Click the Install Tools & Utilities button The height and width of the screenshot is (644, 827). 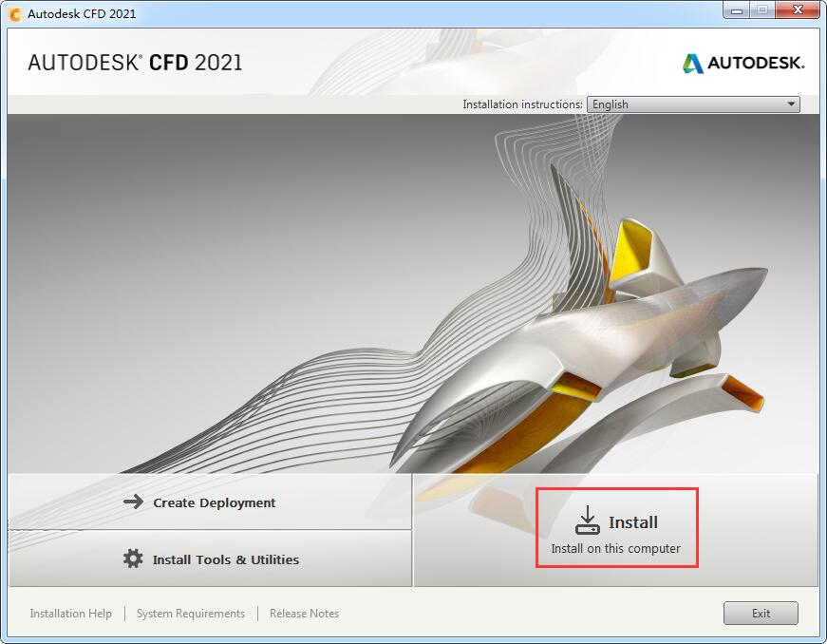click(x=210, y=559)
